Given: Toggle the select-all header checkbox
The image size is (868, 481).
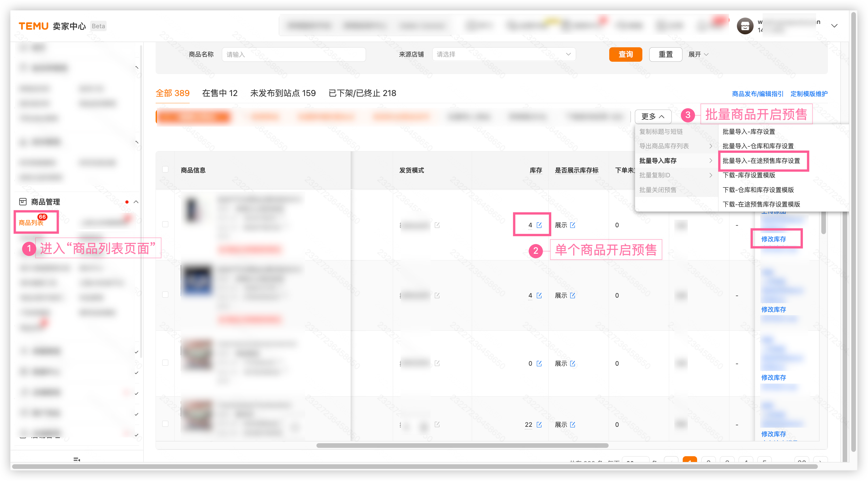Looking at the screenshot, I should click(165, 170).
